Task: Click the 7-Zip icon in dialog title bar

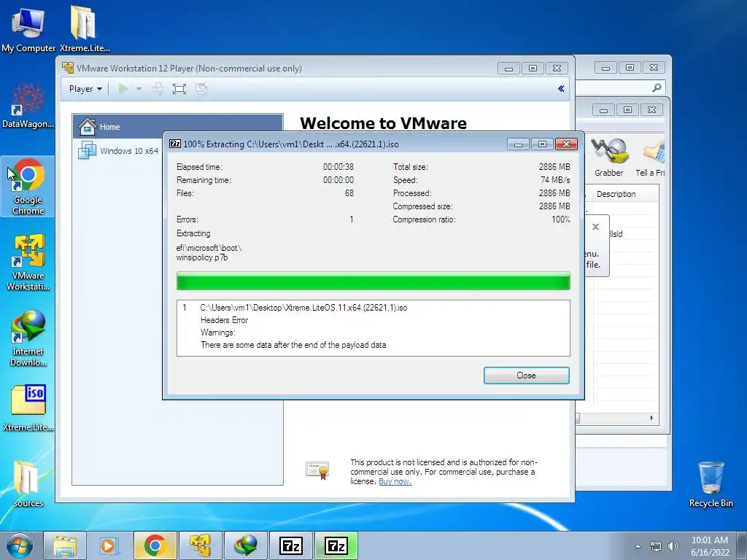Action: (175, 144)
